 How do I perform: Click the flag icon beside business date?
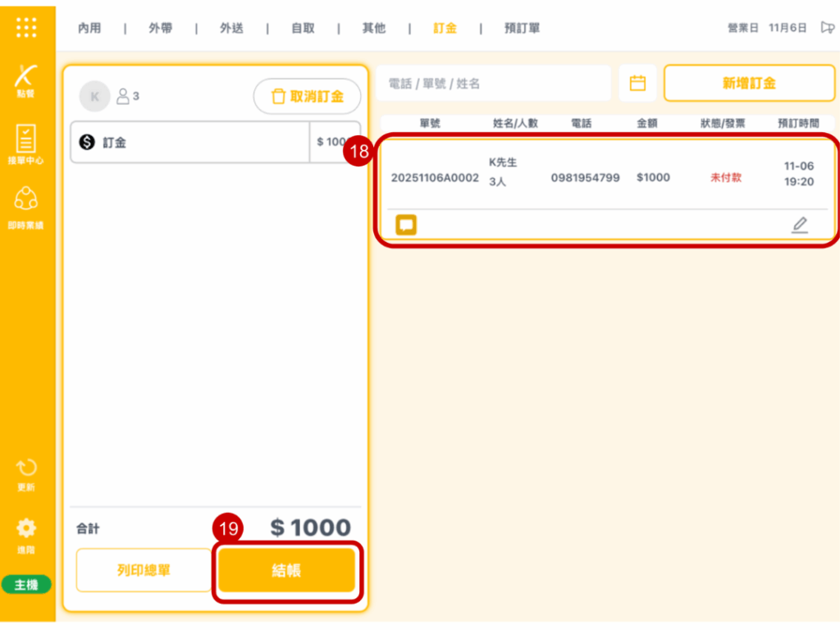pos(827,28)
